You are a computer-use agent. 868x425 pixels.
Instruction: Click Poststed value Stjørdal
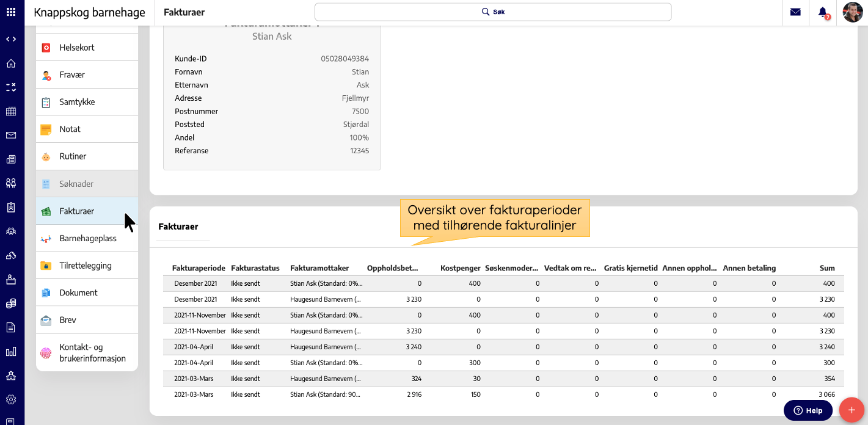(x=356, y=125)
